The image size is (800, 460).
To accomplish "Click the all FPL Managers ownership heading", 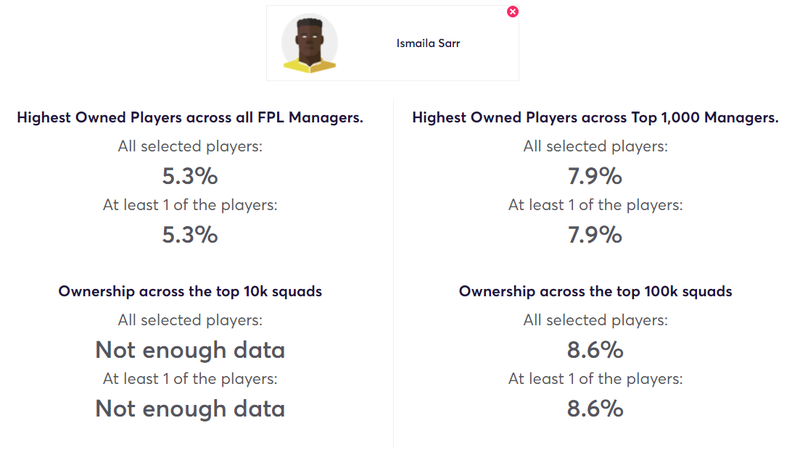I will tap(190, 117).
